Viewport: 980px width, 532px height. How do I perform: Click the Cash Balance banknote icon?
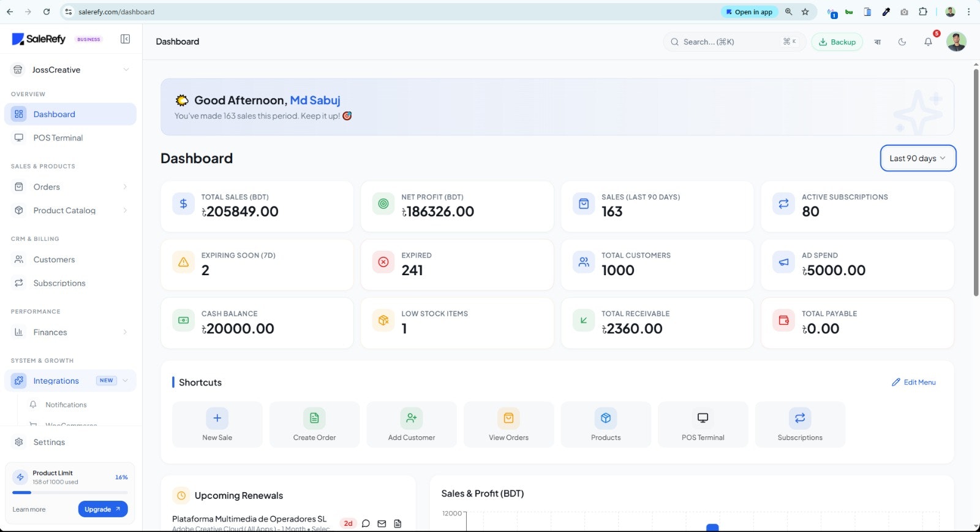[x=183, y=320]
